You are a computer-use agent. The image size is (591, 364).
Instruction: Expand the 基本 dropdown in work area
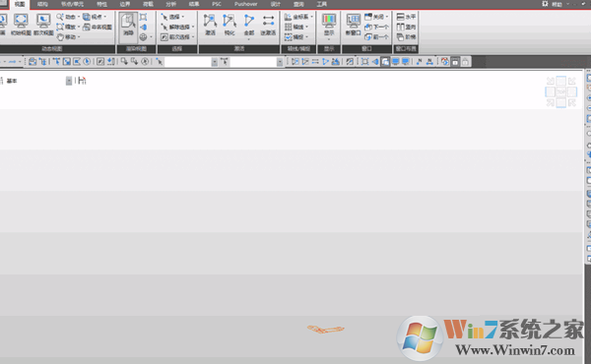click(x=69, y=81)
